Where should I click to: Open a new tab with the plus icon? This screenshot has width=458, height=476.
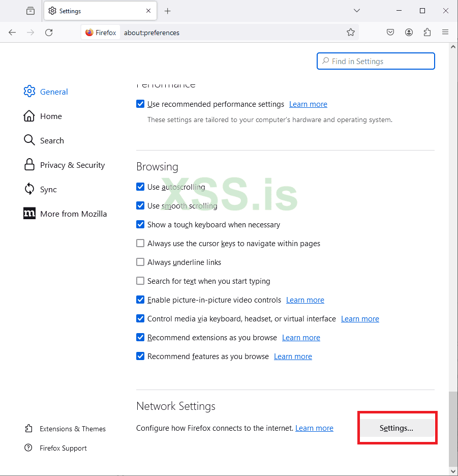click(x=168, y=11)
